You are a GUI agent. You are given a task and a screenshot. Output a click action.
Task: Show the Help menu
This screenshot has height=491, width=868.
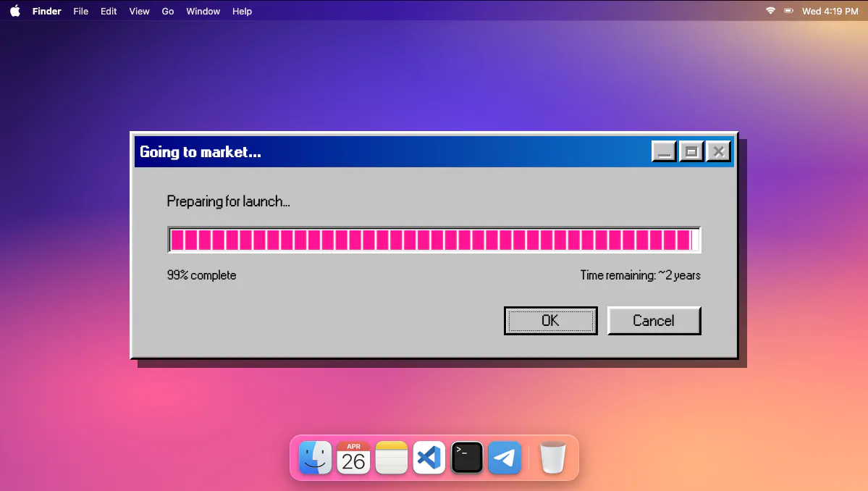pos(242,11)
